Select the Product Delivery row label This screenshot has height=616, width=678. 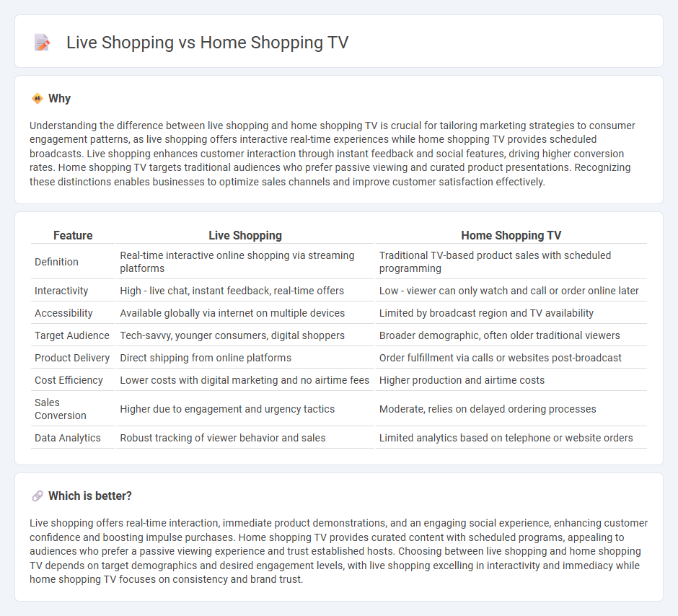(x=72, y=358)
